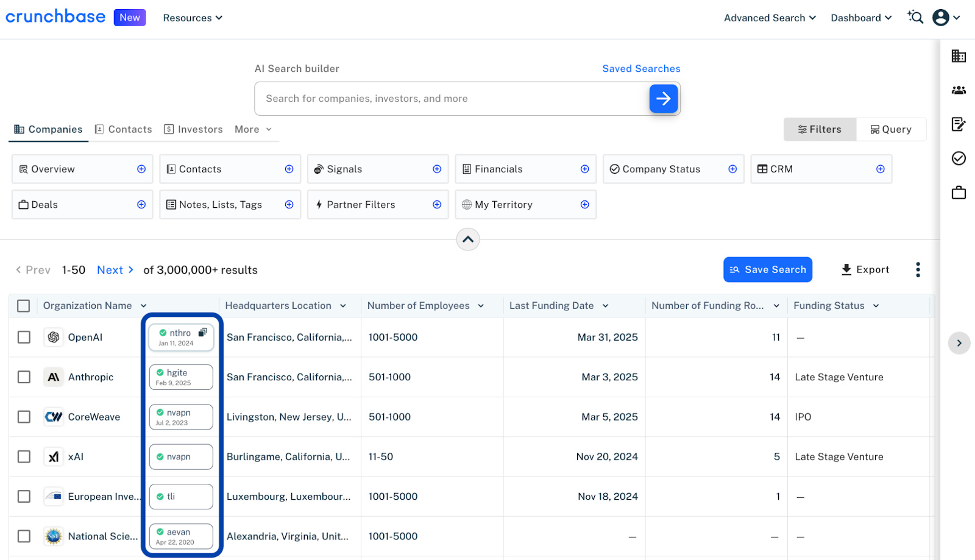Open the notes edit icon in right sidebar
This screenshot has height=560, width=975.
click(959, 124)
